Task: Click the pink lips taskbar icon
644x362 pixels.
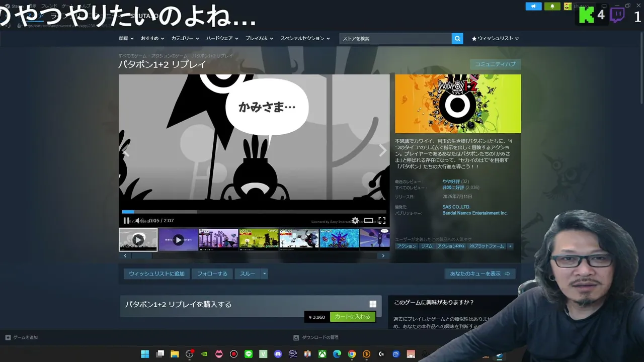Action: pyautogui.click(x=219, y=354)
